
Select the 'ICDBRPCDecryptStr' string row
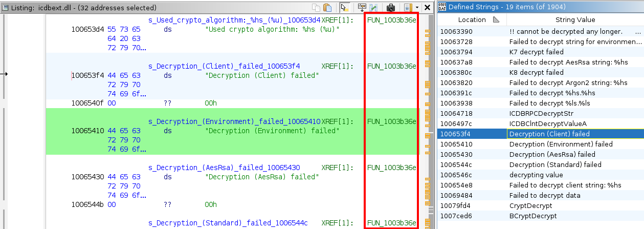(540, 113)
